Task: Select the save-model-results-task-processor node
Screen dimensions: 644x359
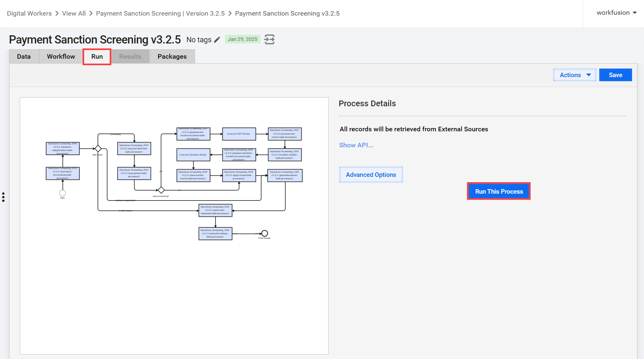Action: 193,176
